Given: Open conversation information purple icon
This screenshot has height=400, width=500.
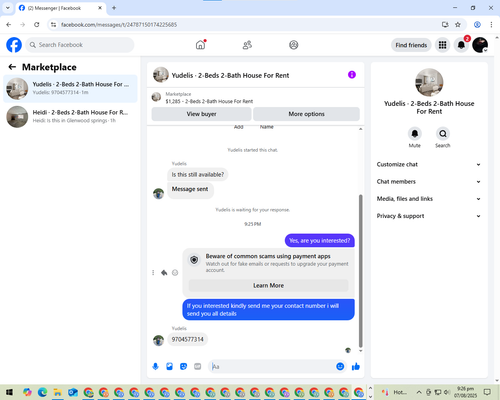Looking at the screenshot, I should pyautogui.click(x=352, y=75).
